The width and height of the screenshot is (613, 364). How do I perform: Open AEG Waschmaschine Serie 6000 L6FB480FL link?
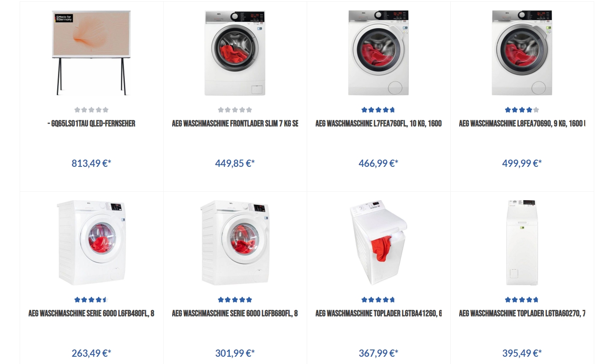(91, 313)
